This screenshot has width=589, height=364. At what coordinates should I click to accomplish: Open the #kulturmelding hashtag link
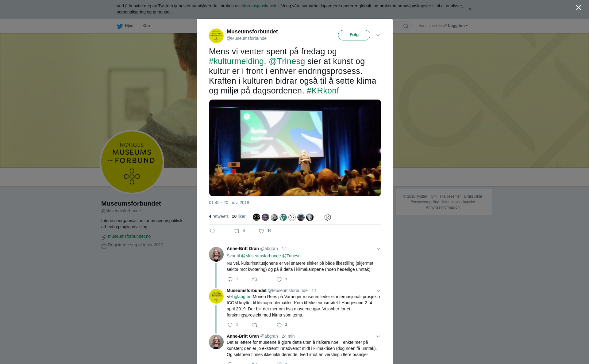point(236,61)
